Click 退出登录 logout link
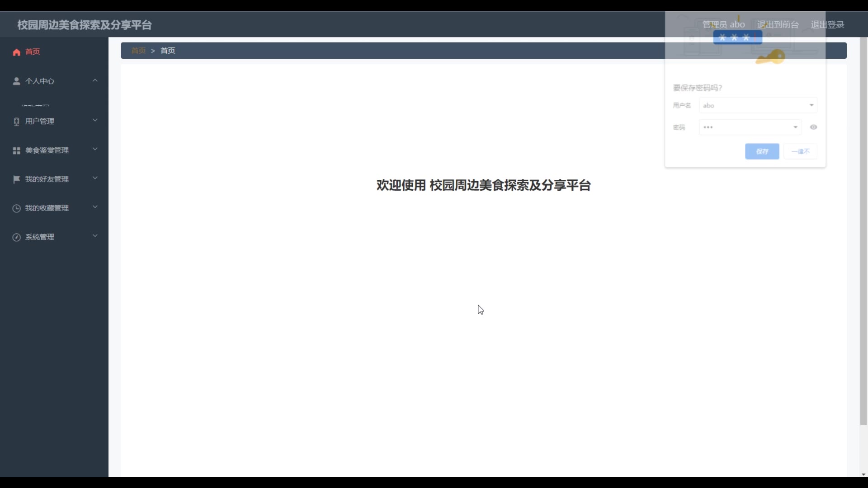The image size is (868, 488). pyautogui.click(x=827, y=25)
